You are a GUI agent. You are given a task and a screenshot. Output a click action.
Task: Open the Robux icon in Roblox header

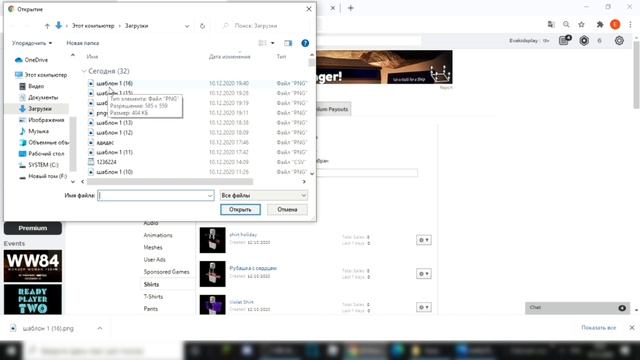pos(584,40)
